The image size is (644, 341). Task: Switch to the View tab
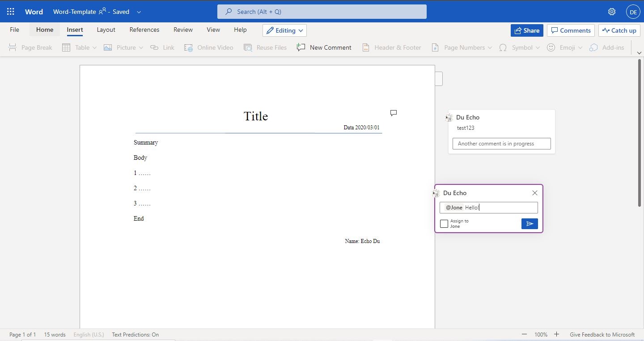213,30
